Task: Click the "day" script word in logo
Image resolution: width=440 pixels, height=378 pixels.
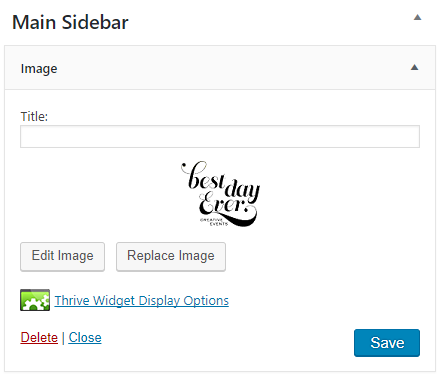Action: coord(242,191)
